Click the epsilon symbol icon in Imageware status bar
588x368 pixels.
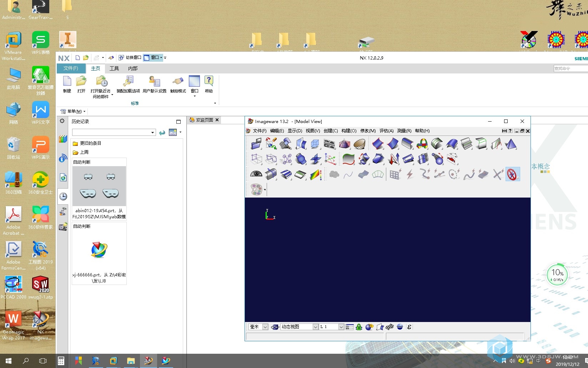click(x=409, y=327)
